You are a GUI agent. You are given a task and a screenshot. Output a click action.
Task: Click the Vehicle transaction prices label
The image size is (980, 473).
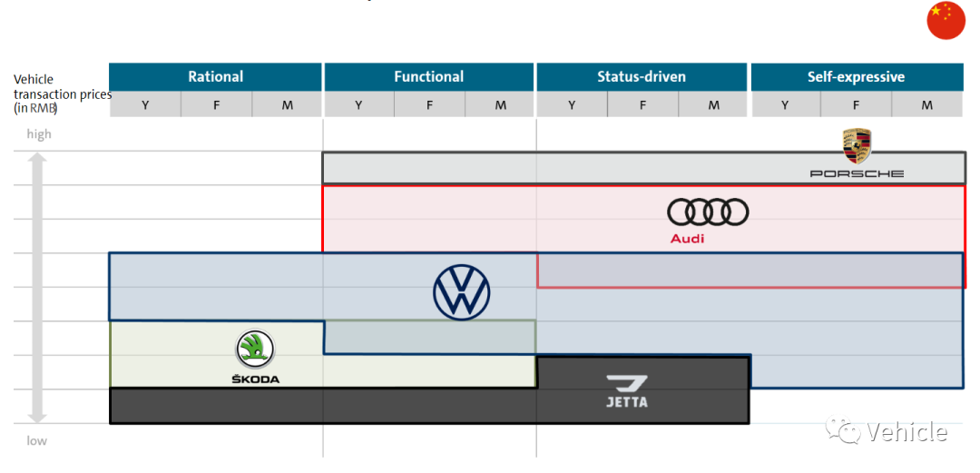(63, 94)
